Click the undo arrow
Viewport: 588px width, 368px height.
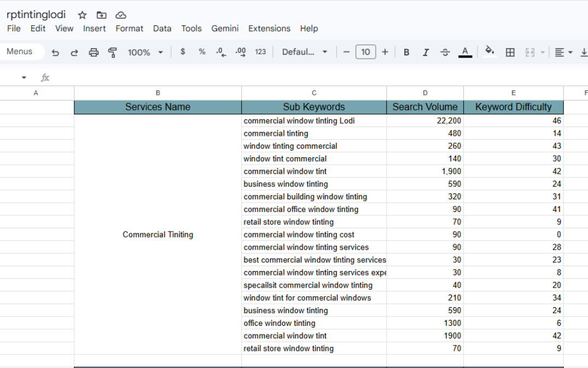pos(55,52)
